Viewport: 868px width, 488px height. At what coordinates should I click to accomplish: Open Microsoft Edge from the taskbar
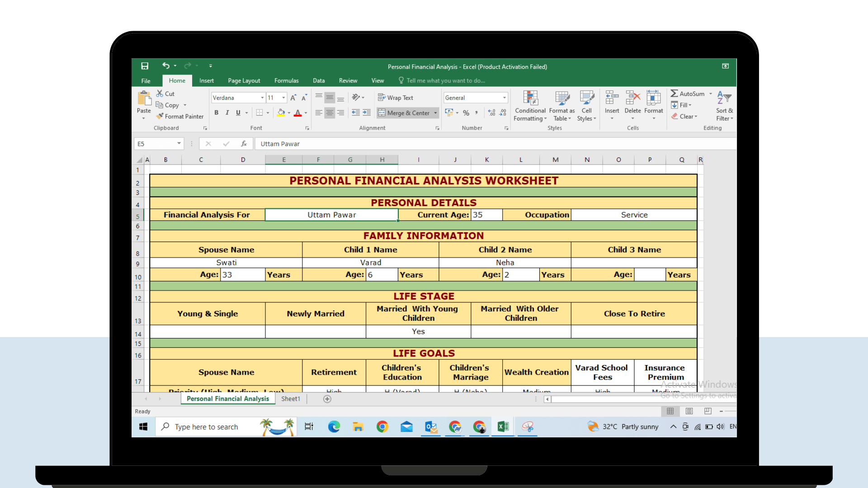pyautogui.click(x=334, y=427)
